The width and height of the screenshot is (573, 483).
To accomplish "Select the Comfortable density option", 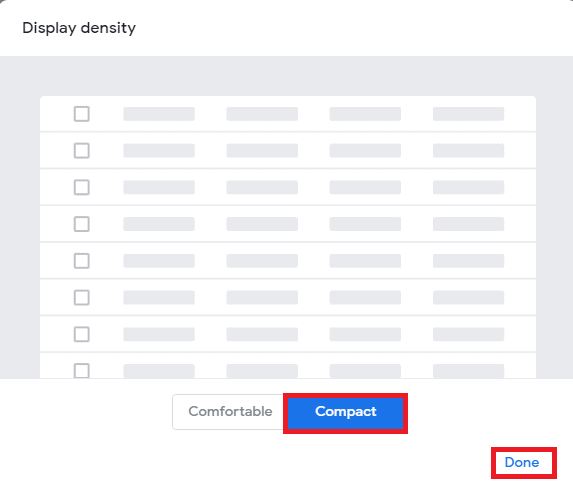I will (x=229, y=412).
